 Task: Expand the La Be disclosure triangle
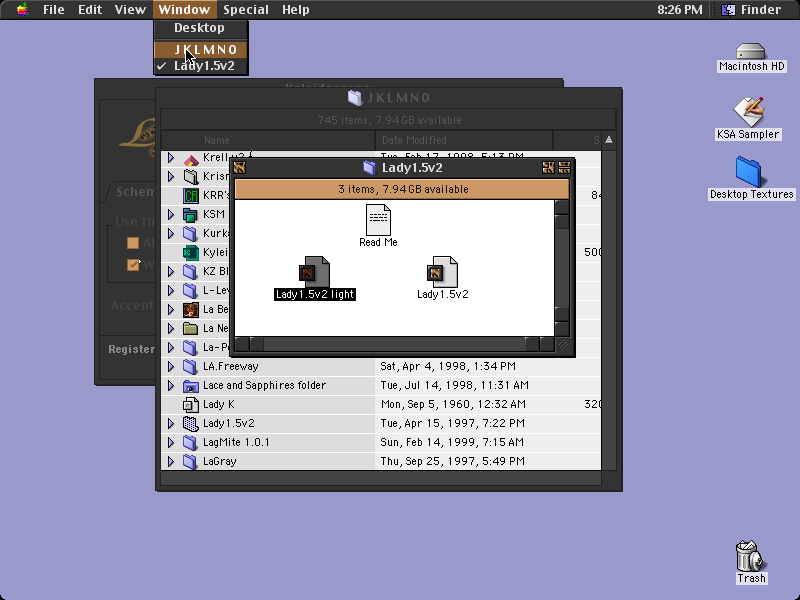[171, 309]
